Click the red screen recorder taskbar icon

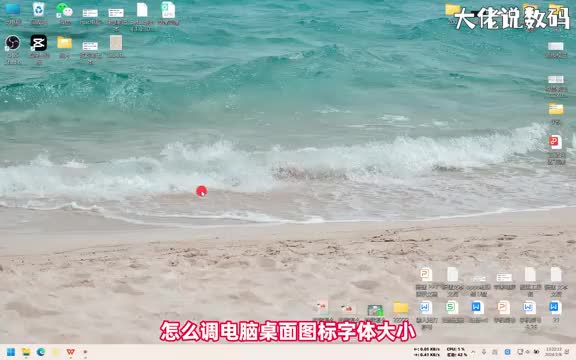[x=85, y=352]
